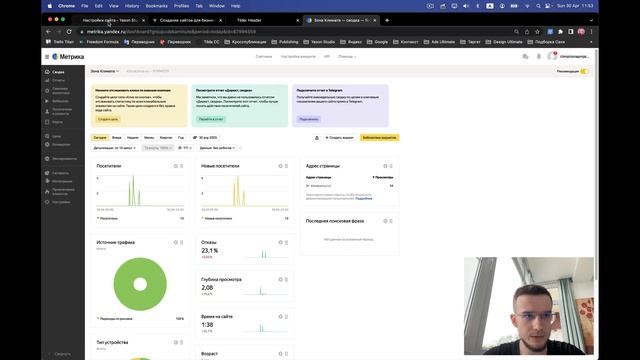Reload the page in Chrome
Screen dimensions: 640x360
coord(69,31)
